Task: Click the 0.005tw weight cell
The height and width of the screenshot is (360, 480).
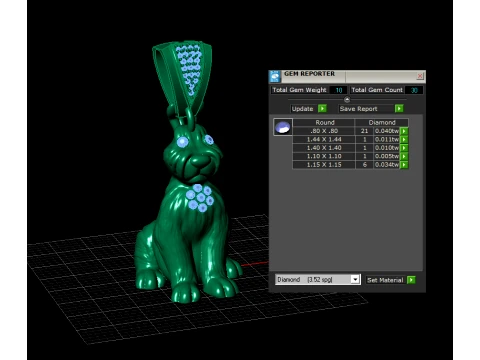Action: 387,156
